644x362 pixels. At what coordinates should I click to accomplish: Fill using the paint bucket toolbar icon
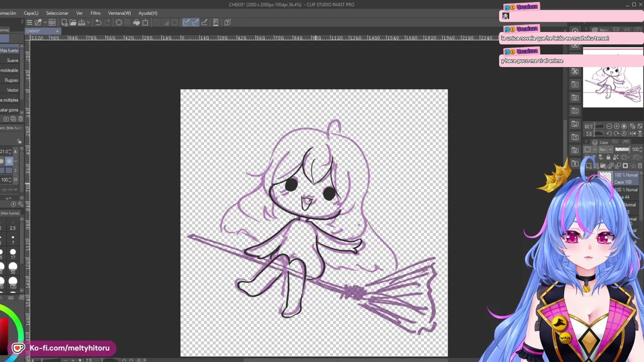click(x=136, y=22)
